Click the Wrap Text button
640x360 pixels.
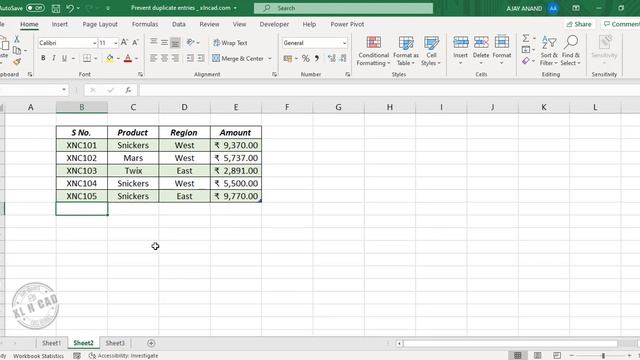[x=230, y=42]
